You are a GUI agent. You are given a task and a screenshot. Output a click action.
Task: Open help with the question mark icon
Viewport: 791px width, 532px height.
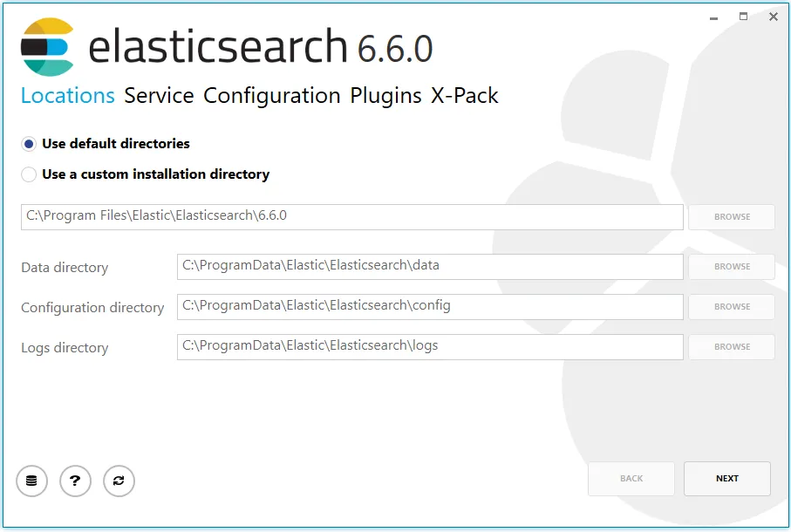pyautogui.click(x=75, y=481)
